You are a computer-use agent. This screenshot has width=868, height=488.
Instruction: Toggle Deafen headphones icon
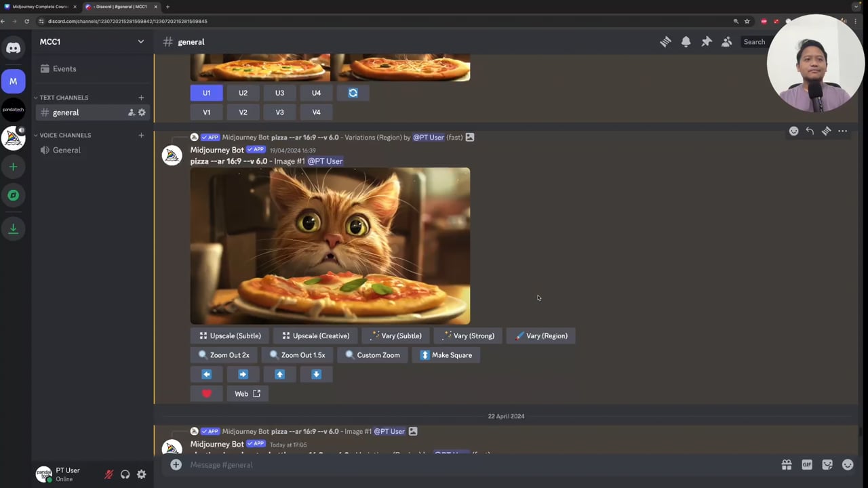pyautogui.click(x=125, y=474)
